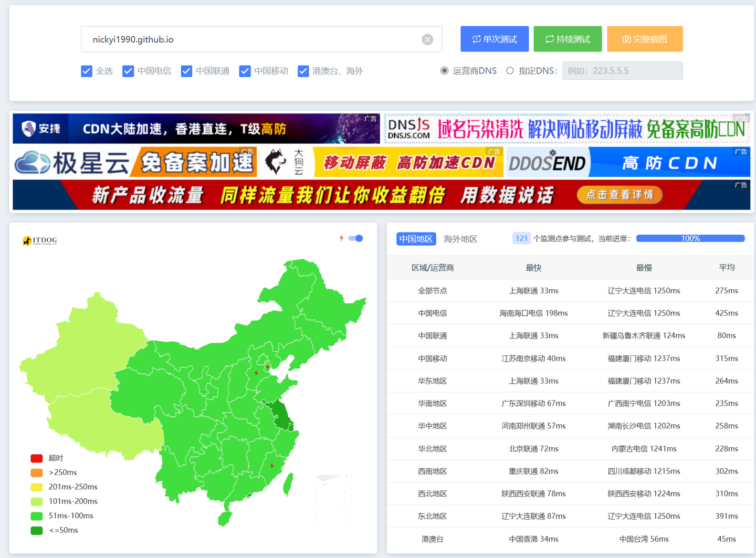Click the >250ms orange legend swatch
This screenshot has width=756, height=558.
pos(37,472)
